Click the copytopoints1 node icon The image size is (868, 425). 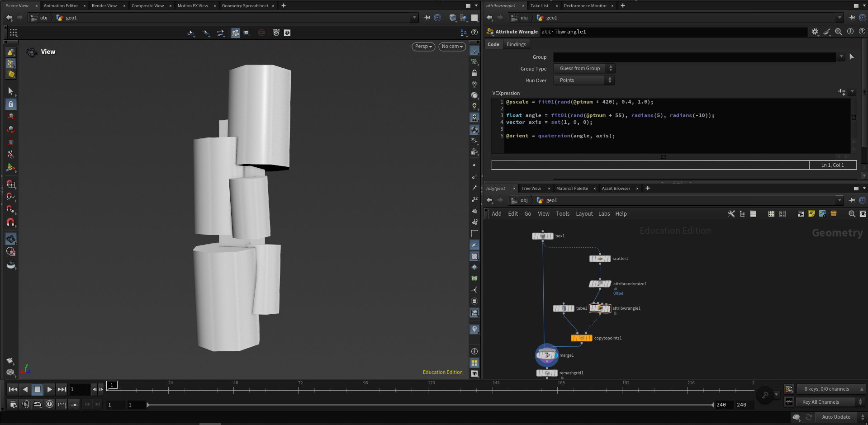581,338
